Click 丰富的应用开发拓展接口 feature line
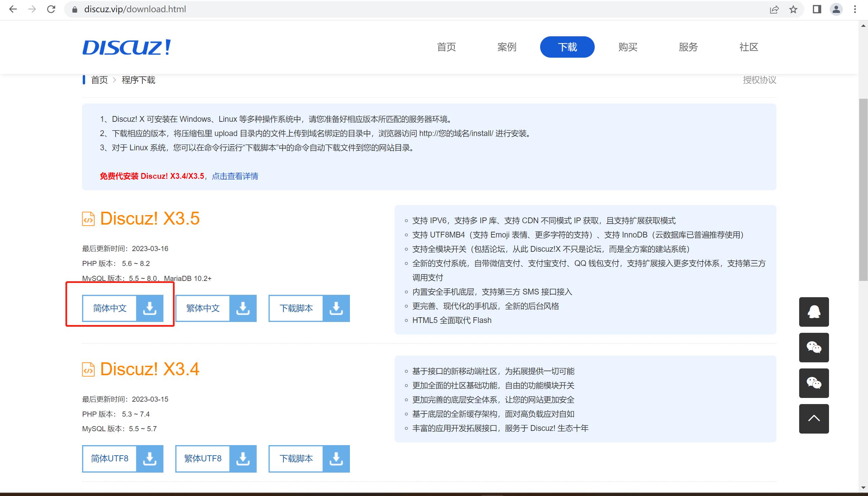This screenshot has width=868, height=496. click(500, 428)
